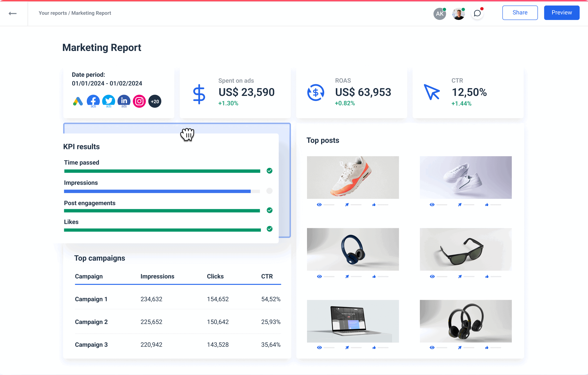Viewport: 588px width, 375px height.
Task: Toggle the eye view icon under the orange sneaker post
Action: (319, 204)
